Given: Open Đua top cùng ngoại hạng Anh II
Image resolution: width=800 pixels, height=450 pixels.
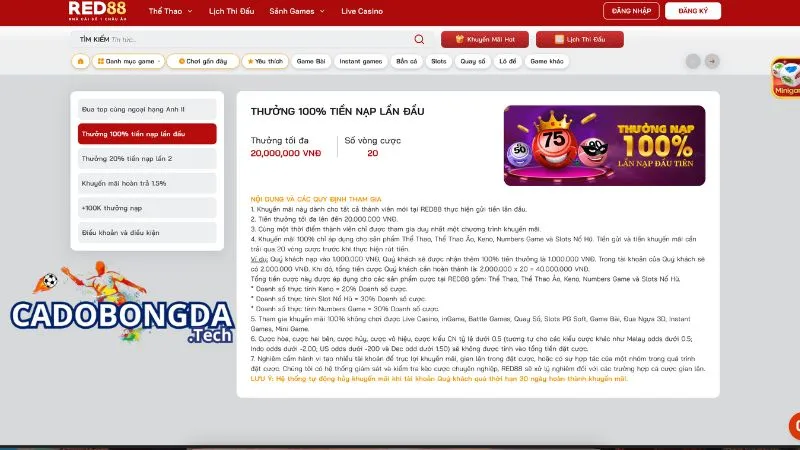Looking at the screenshot, I should click(x=147, y=109).
